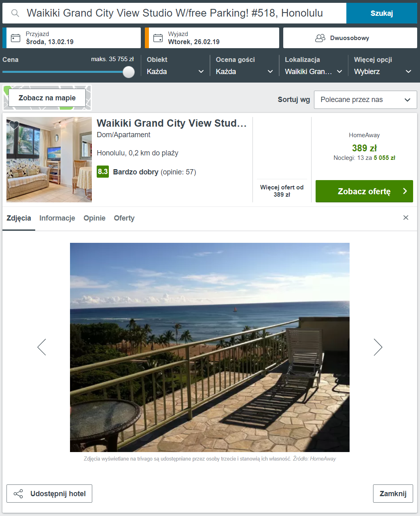Screen dimensions: 420x516
Task: Click the share icon in Udostępnij hotel
Action: [x=18, y=494]
